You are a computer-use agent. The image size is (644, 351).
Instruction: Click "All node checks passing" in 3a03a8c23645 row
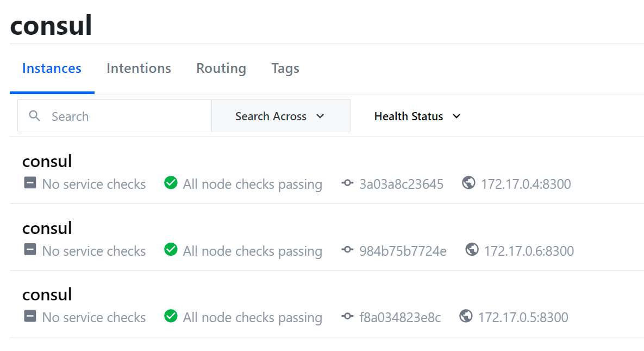(252, 184)
